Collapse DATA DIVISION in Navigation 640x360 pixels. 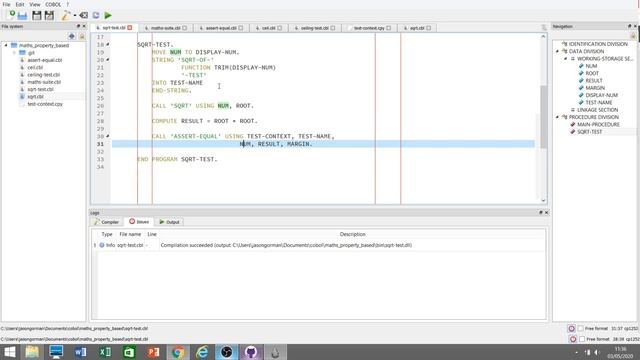point(558,51)
